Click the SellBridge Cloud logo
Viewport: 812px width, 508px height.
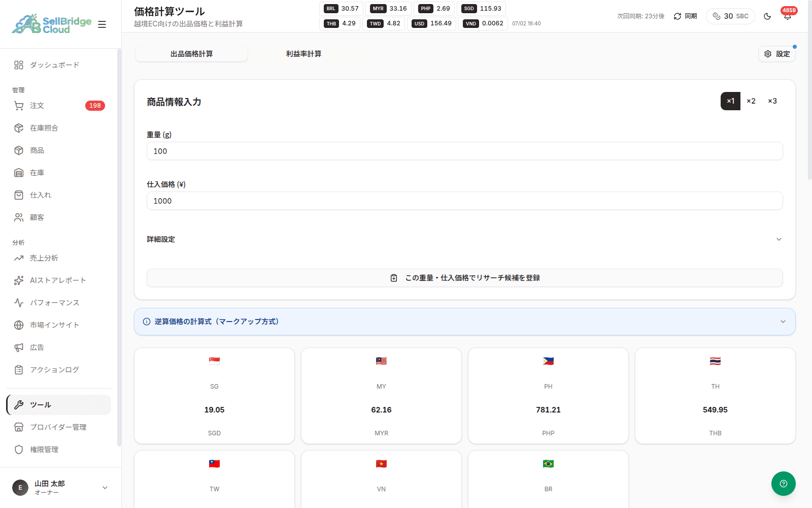pyautogui.click(x=52, y=24)
